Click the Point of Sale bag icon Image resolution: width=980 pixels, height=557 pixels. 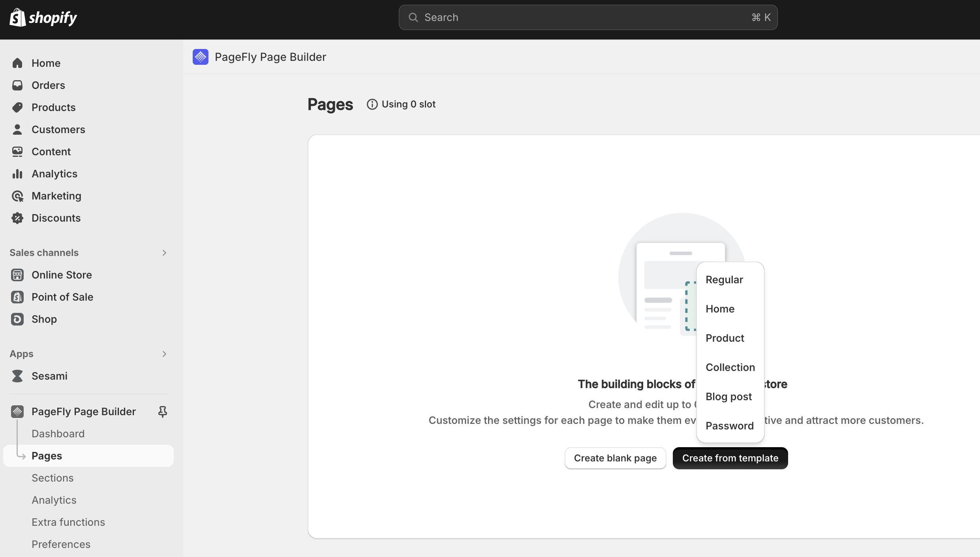point(17,297)
